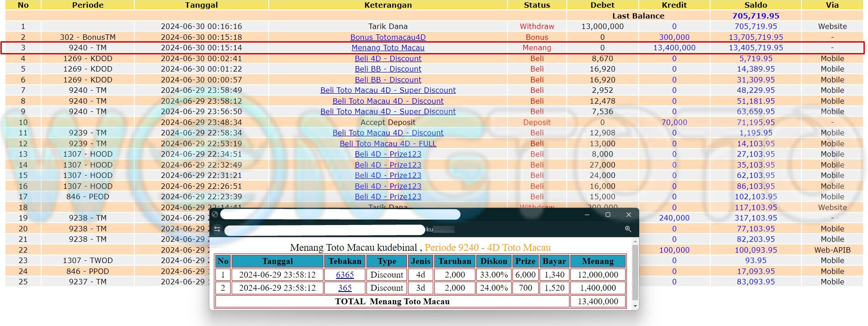Open the Beli 4D - Discount link

pos(388,58)
